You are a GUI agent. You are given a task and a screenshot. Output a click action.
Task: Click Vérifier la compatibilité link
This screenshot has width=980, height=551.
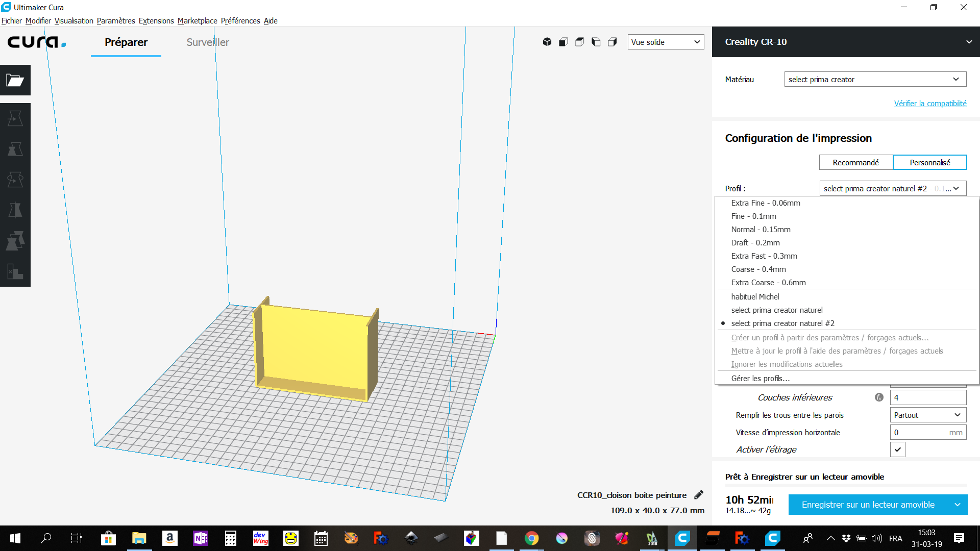[x=930, y=103]
